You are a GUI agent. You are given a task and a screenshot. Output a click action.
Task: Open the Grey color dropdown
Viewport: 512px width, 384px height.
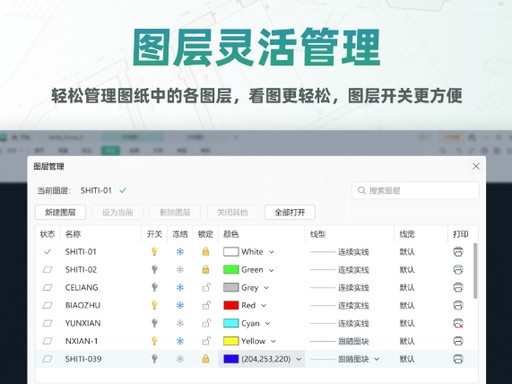[266, 288]
